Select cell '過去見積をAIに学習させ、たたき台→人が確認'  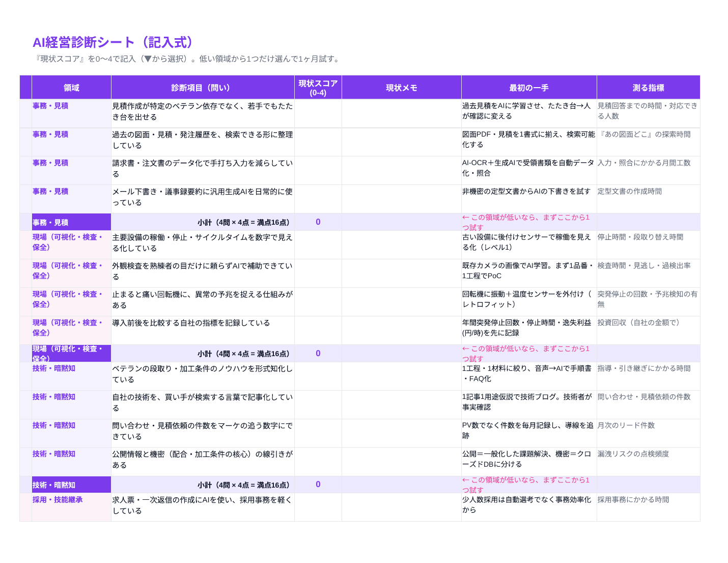pos(529,113)
